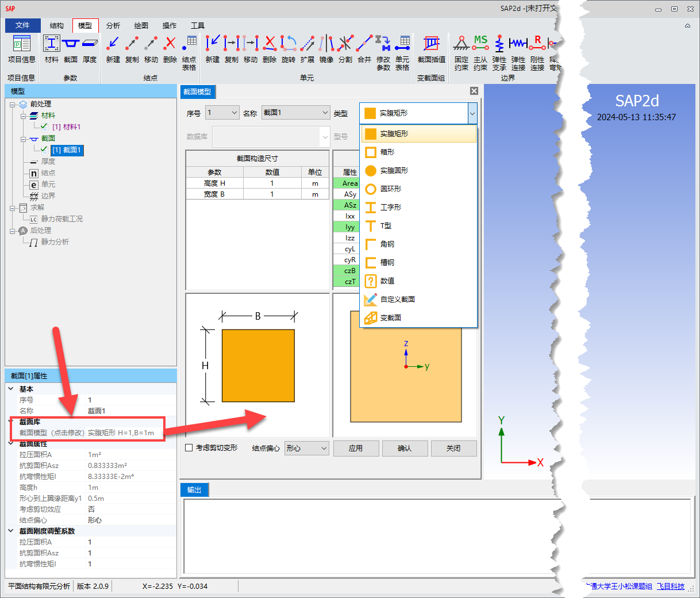Open the 单元表格 element table
This screenshot has height=598, width=700.
[402, 53]
